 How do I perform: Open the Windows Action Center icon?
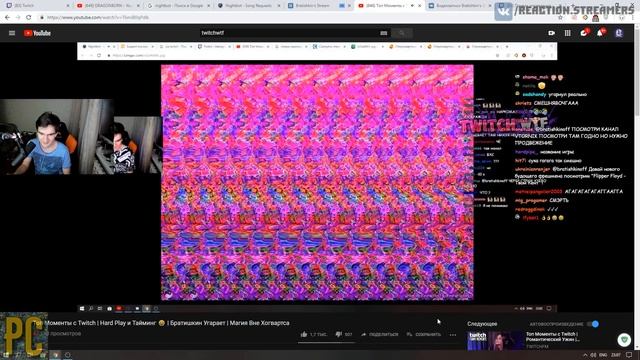629,355
